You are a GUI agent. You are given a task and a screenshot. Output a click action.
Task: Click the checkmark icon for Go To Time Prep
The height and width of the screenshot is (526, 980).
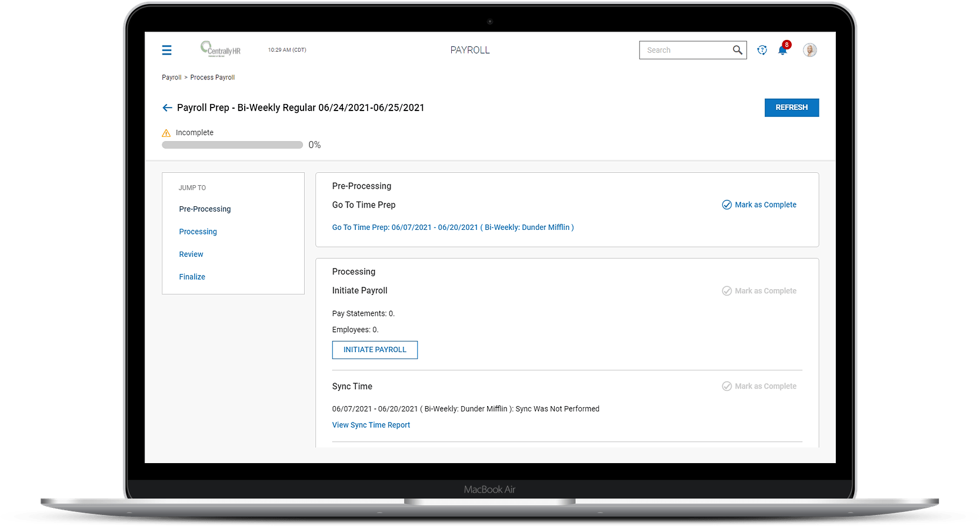727,205
